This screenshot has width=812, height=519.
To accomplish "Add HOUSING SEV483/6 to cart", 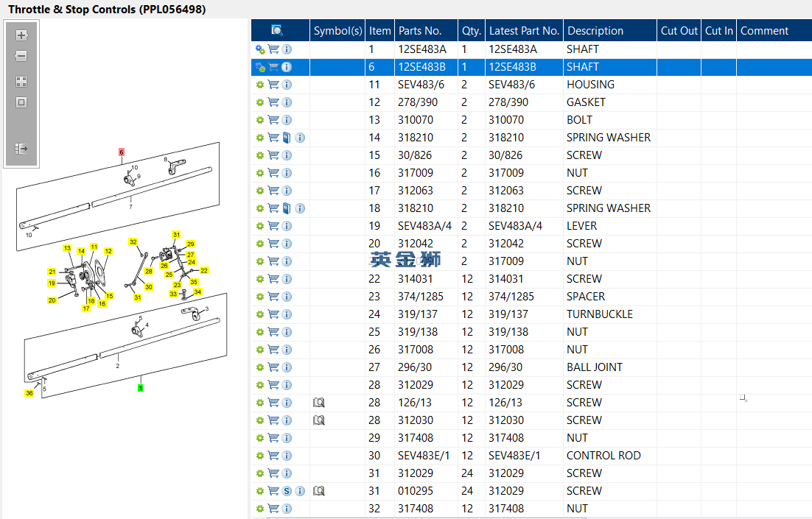I will coord(273,85).
